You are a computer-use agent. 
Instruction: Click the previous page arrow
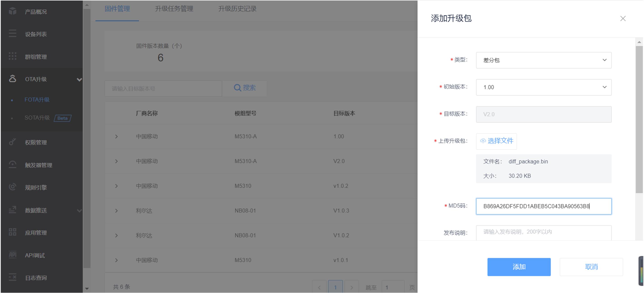pos(319,287)
